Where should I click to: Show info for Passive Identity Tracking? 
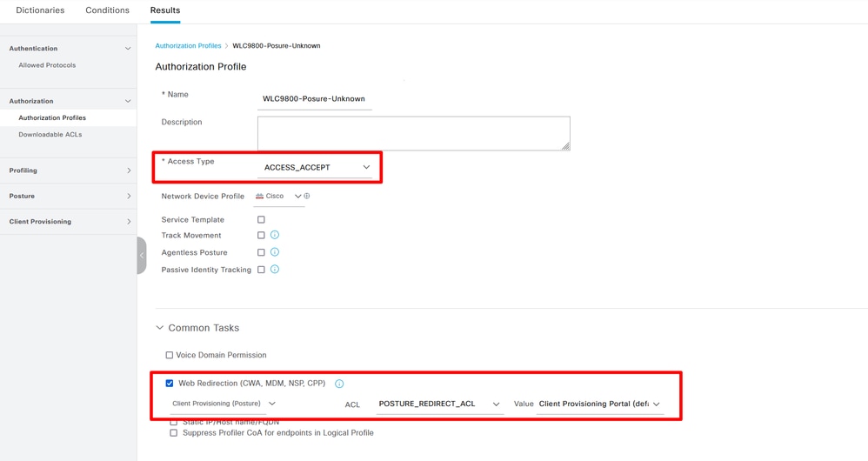[275, 270]
